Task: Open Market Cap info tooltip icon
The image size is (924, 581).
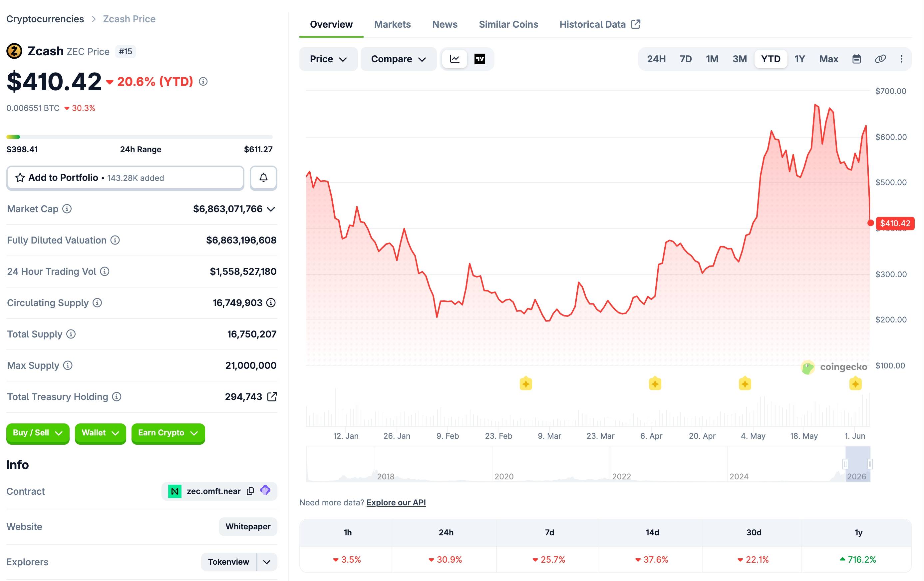Action: pyautogui.click(x=67, y=209)
